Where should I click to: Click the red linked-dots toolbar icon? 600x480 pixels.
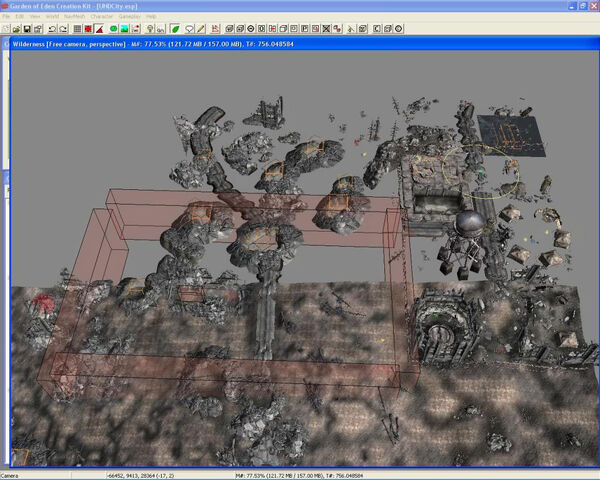[337, 29]
